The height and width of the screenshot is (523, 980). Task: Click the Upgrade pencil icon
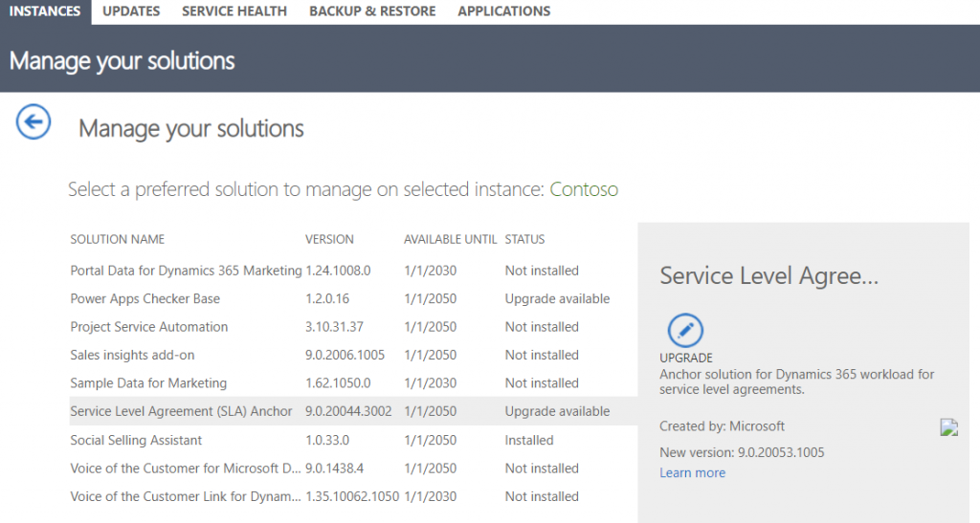[685, 330]
